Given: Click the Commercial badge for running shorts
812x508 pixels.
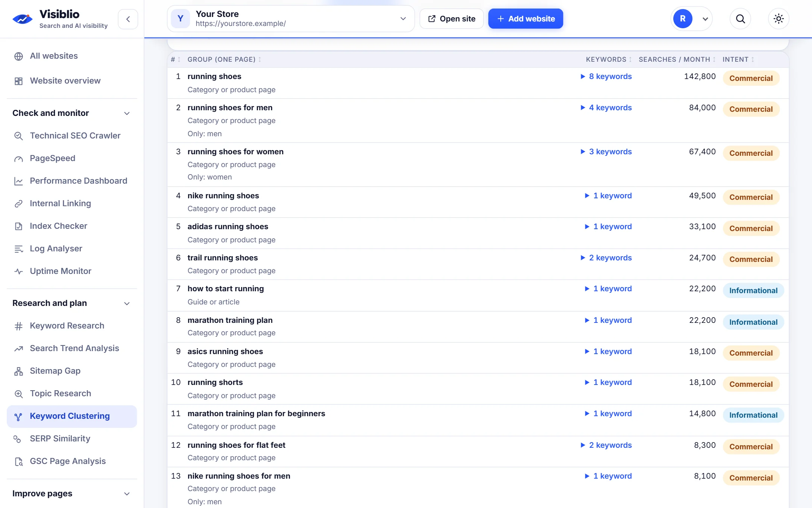Looking at the screenshot, I should (751, 384).
